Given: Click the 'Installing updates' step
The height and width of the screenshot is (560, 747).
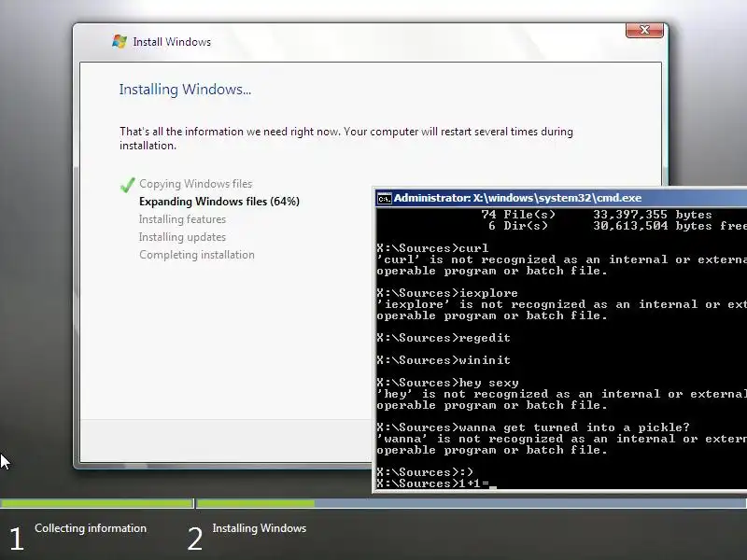Looking at the screenshot, I should (x=182, y=237).
